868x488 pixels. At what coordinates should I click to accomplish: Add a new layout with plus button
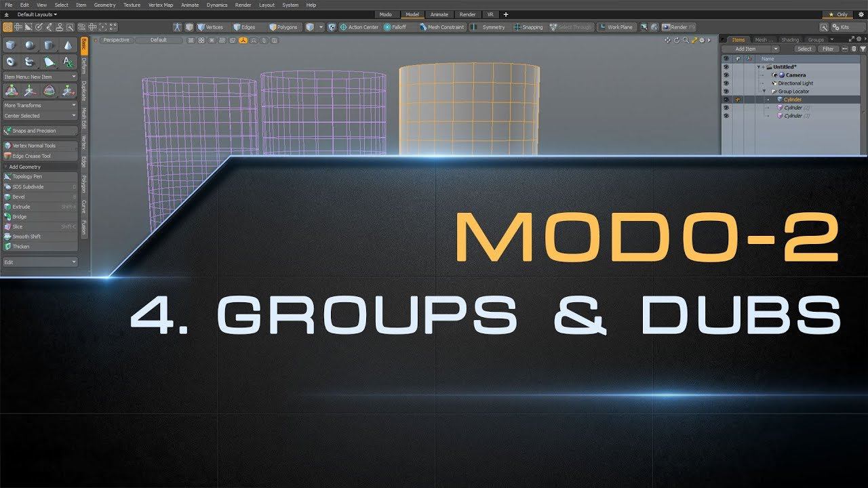pyautogui.click(x=506, y=14)
